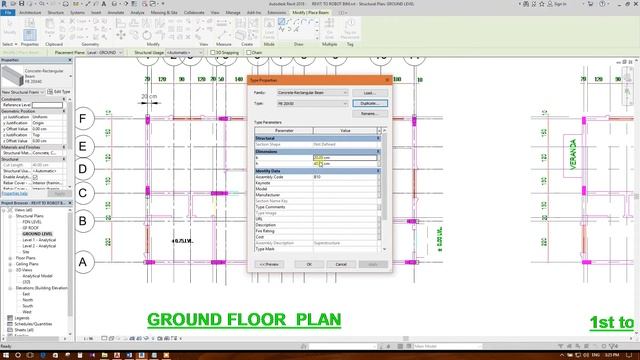Screen dimensions: 640x360
Task: Select the Move tool icon
Action: 121,36
